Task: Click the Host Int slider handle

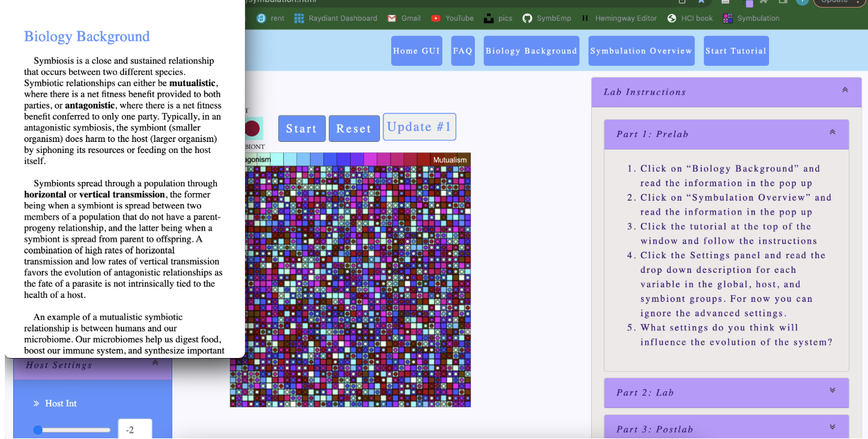Action: (x=38, y=430)
